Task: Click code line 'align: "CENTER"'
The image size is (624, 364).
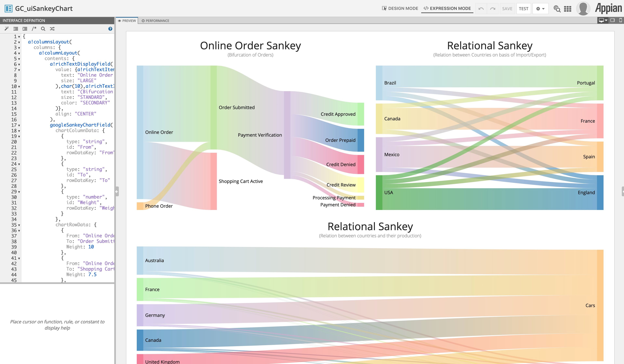Action: 76,114
